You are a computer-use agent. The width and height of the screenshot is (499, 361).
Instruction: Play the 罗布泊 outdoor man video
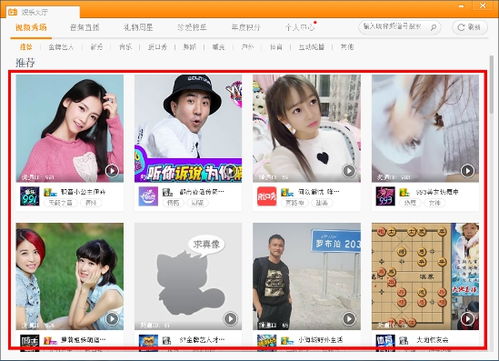349,319
